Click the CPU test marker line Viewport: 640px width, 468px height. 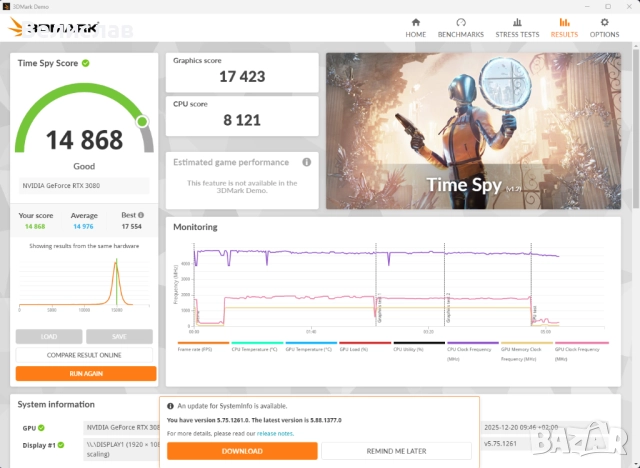point(531,284)
